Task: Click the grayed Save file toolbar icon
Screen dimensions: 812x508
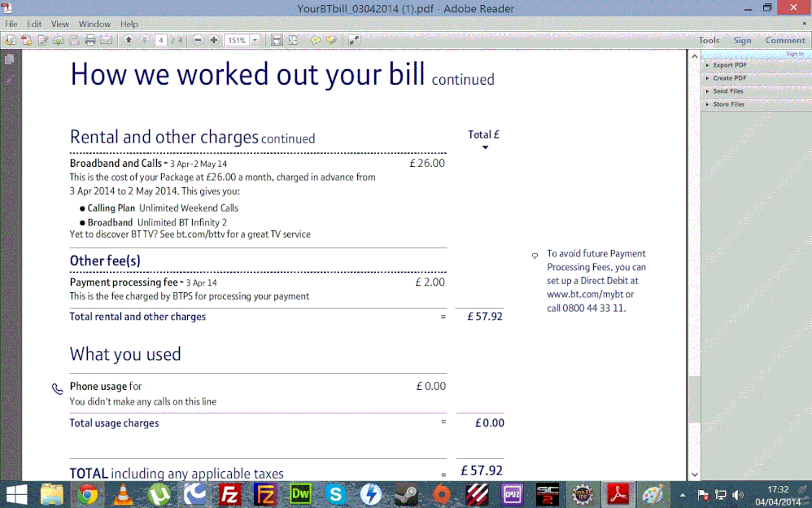Action: 74,40
